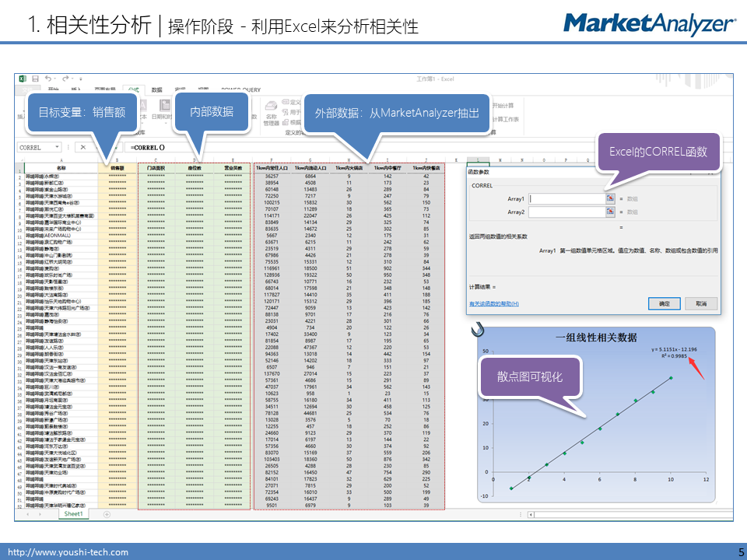
Task: Click the trendline equation label on chart
Action: (674, 352)
